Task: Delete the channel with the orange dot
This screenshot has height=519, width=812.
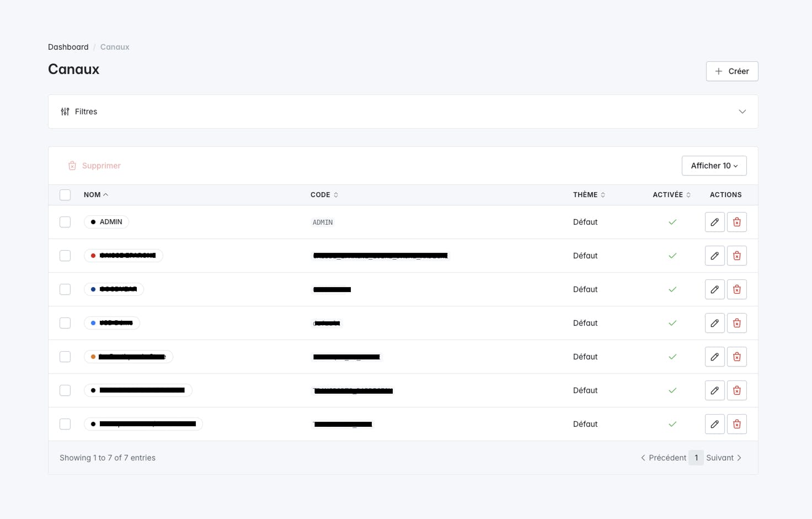Action: pos(736,357)
